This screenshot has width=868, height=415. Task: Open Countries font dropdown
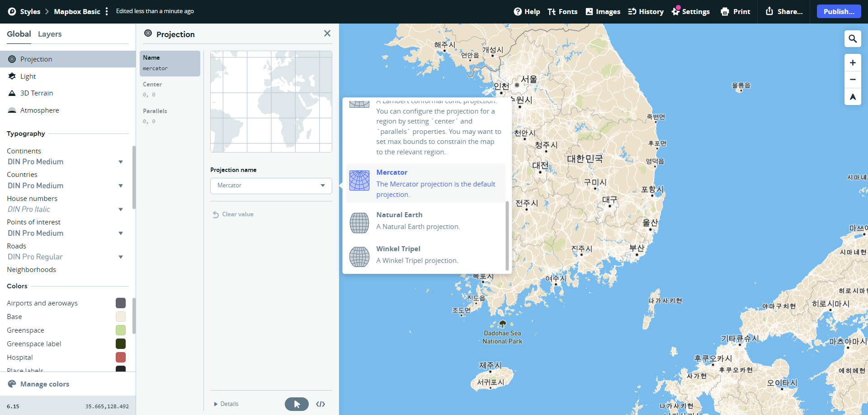pyautogui.click(x=65, y=186)
